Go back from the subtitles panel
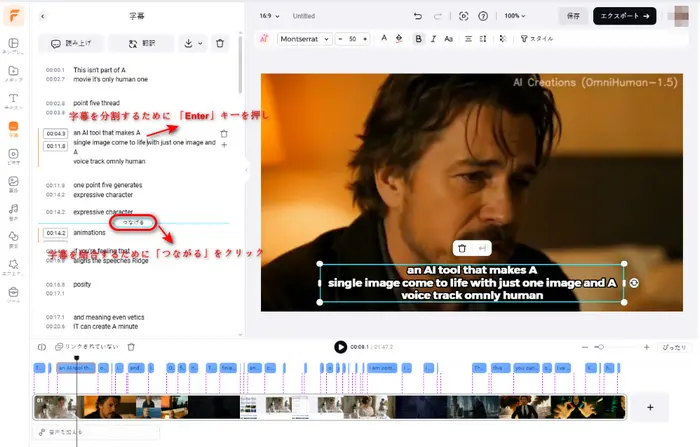 pyautogui.click(x=43, y=16)
